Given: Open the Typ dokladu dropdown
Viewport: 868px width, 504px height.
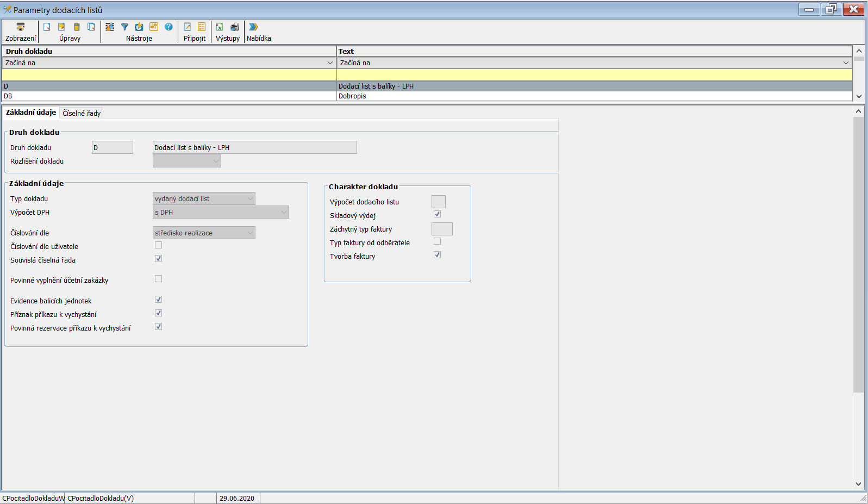Looking at the screenshot, I should click(x=204, y=199).
